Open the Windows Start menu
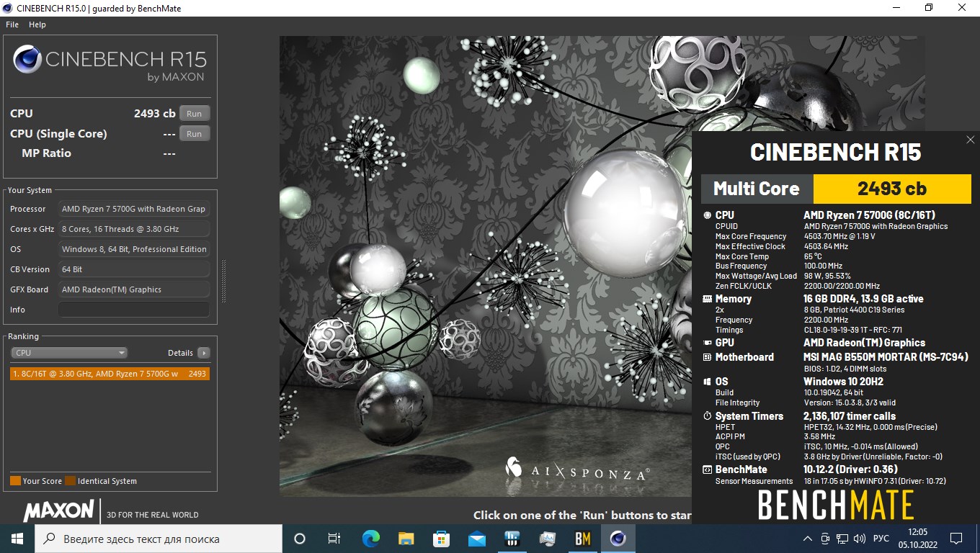980x553 pixels. (x=17, y=539)
